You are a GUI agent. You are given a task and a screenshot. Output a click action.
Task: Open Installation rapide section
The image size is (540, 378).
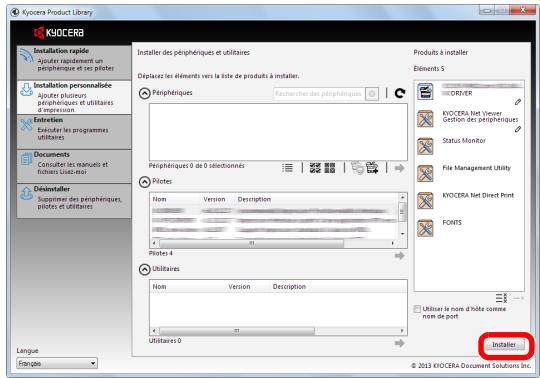(x=74, y=63)
